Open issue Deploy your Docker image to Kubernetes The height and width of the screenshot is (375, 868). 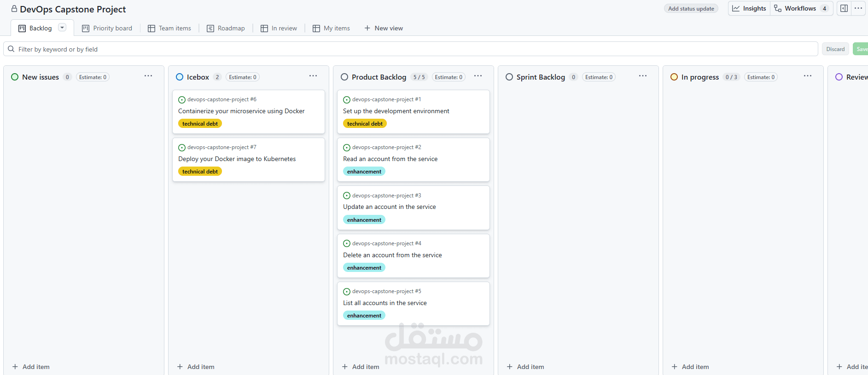(237, 159)
